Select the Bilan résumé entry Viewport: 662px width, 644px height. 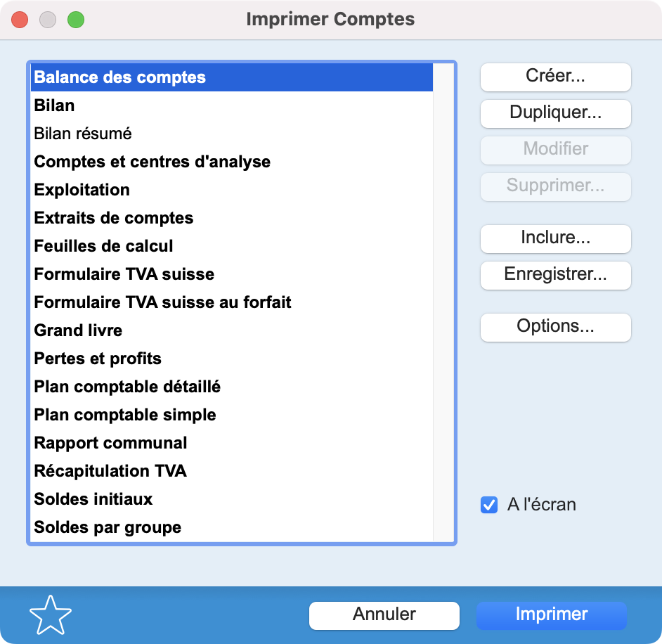pyautogui.click(x=232, y=134)
